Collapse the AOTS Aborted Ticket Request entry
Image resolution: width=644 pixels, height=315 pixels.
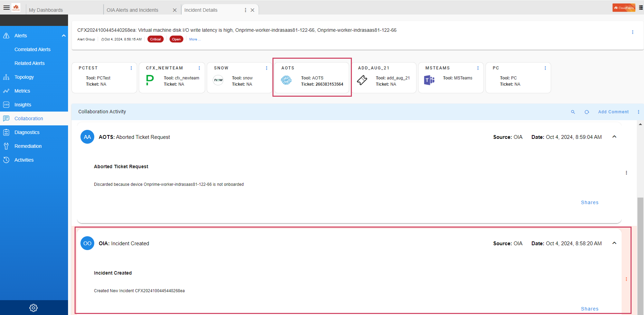tap(614, 137)
